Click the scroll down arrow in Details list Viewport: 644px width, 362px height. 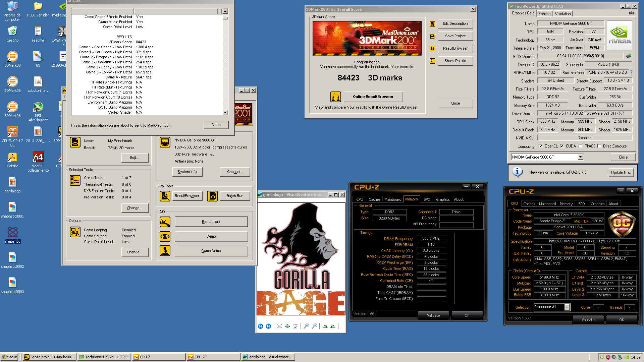(225, 113)
